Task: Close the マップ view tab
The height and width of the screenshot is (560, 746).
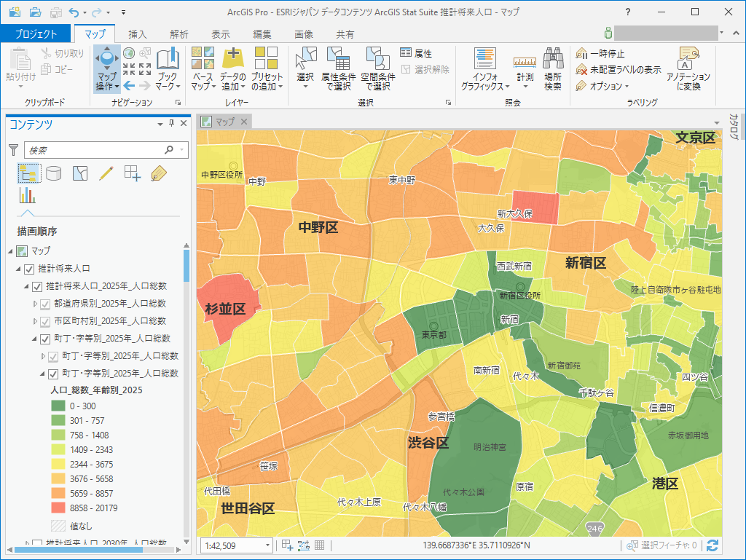Action: 244,122
